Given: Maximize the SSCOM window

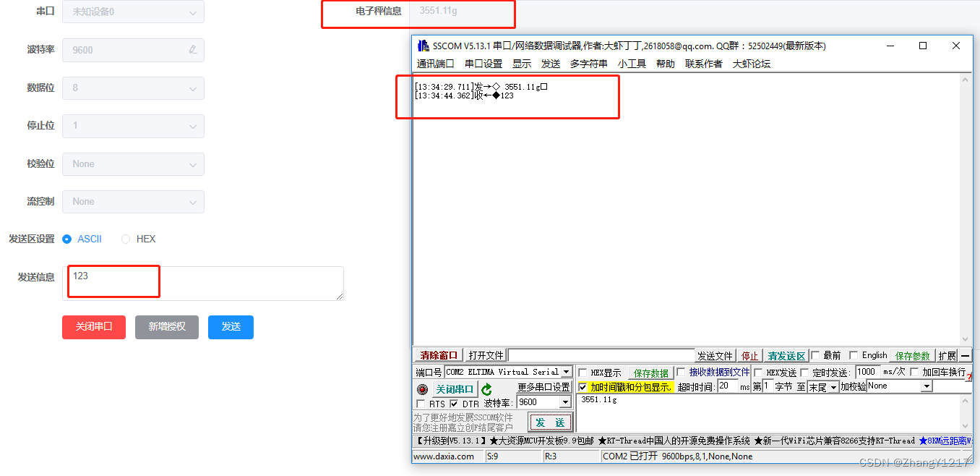Looking at the screenshot, I should click(x=923, y=46).
